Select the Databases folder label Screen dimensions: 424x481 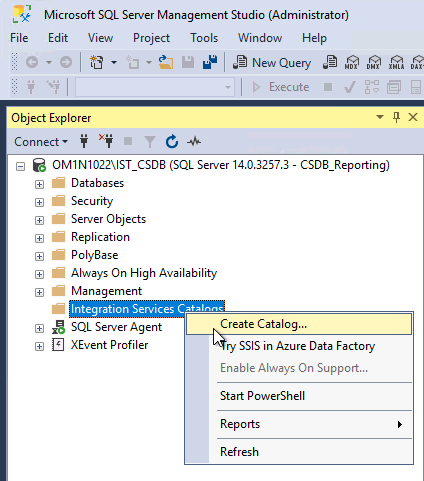point(97,183)
